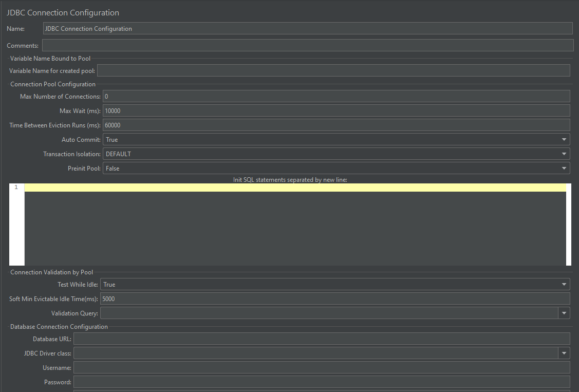Click the Database URL field
The width and height of the screenshot is (579, 392).
tap(322, 339)
